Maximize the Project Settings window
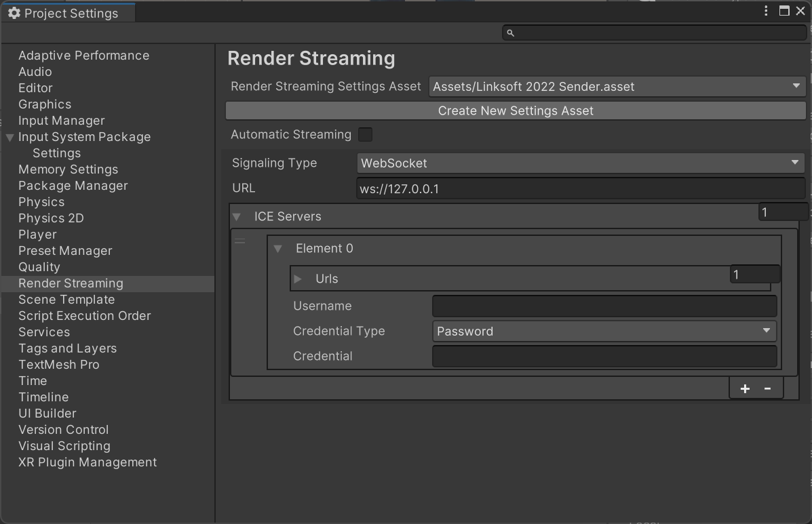The height and width of the screenshot is (524, 812). tap(784, 11)
